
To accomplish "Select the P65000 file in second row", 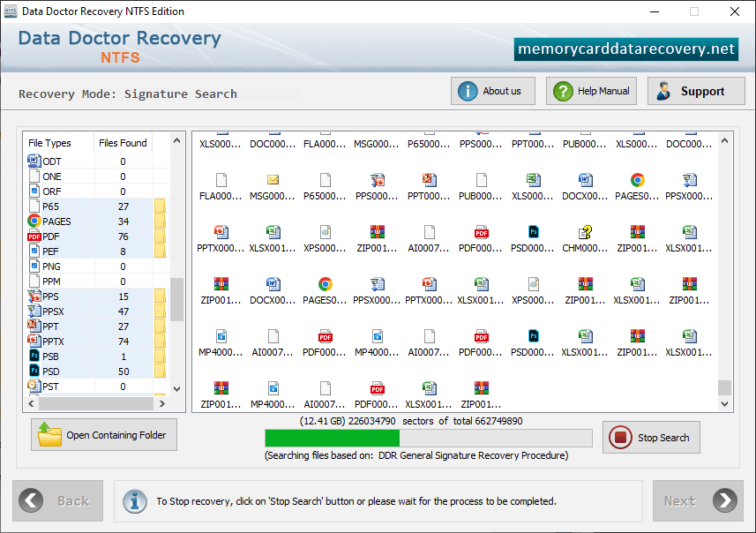I will pos(325,180).
